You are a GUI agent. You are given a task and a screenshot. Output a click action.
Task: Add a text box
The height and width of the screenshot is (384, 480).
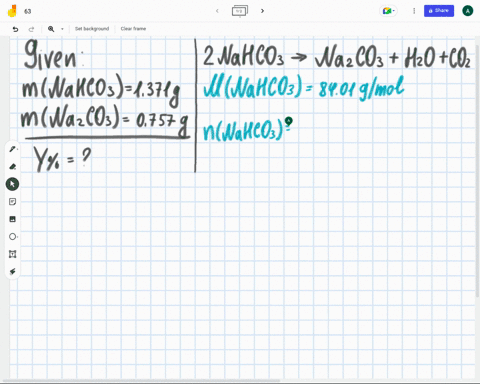pos(13,254)
